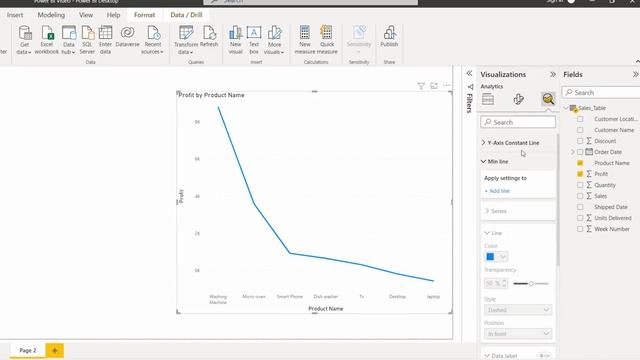Check the Week Number field
The height and width of the screenshot is (360, 640).
tap(580, 229)
